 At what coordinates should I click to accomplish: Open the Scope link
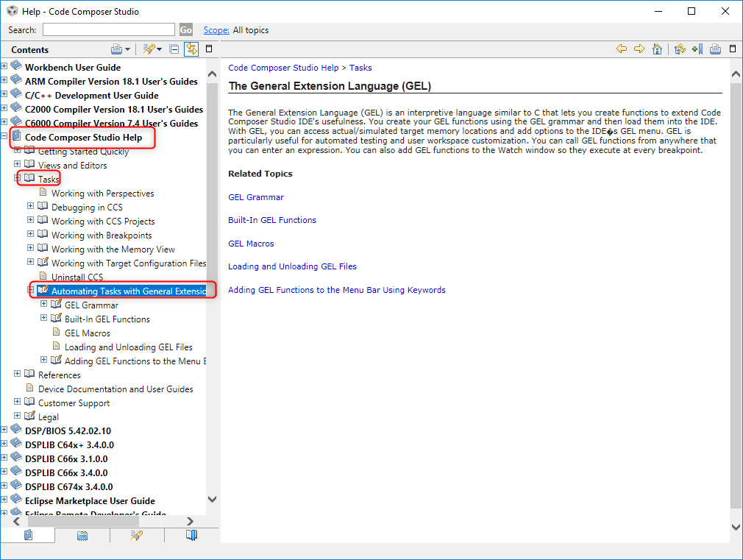click(216, 30)
